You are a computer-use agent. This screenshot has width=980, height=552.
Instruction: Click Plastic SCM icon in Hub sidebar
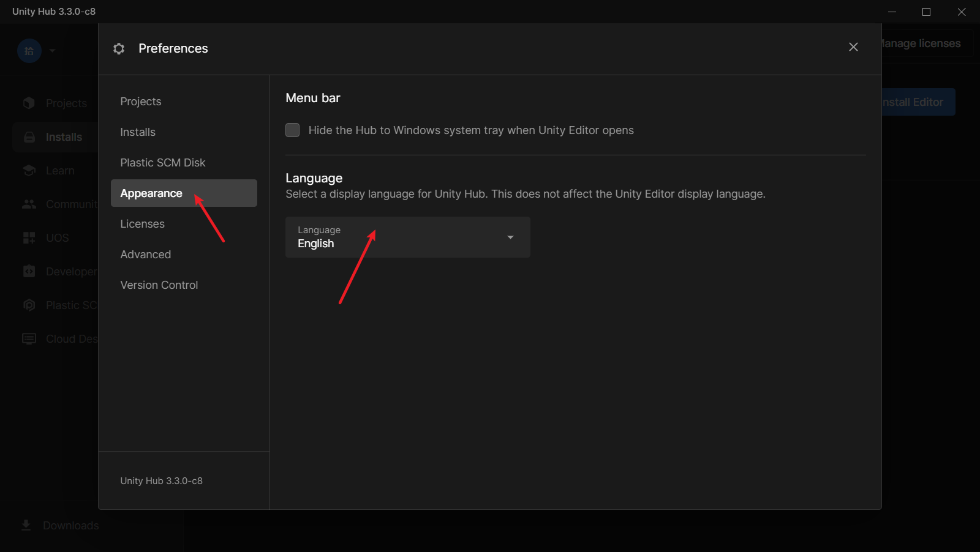(29, 305)
